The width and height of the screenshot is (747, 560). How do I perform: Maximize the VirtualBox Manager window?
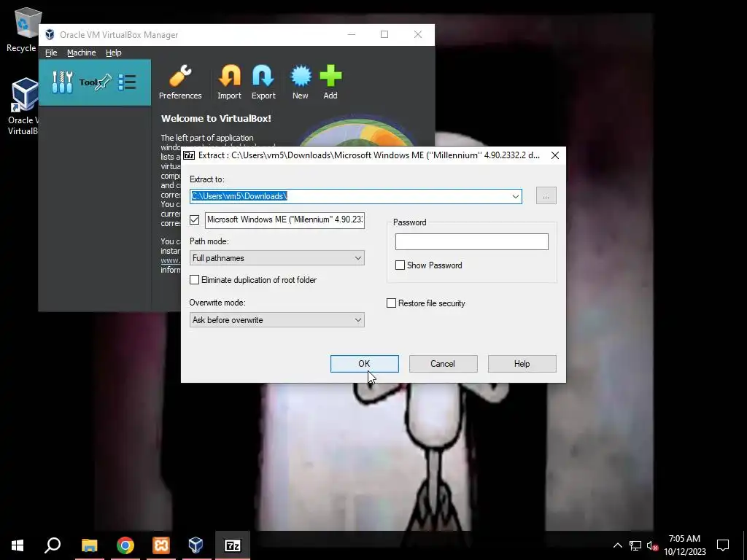[x=384, y=34]
